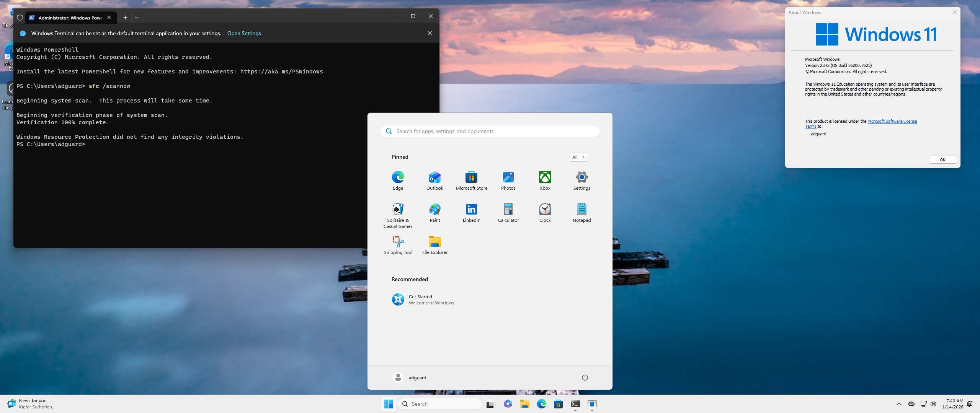980x413 pixels.
Task: Select the Administrator: Windows PowerShell tab
Action: (x=70, y=18)
